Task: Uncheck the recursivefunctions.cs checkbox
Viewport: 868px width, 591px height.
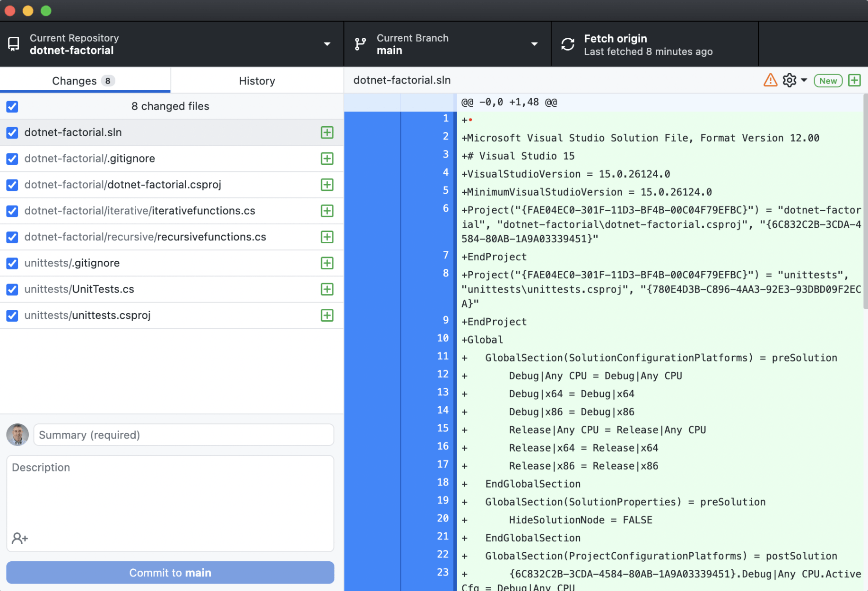Action: click(x=12, y=237)
